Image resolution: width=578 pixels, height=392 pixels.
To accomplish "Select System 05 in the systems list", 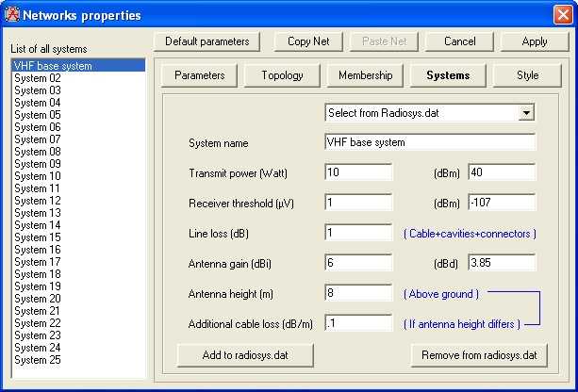I will (x=38, y=115).
